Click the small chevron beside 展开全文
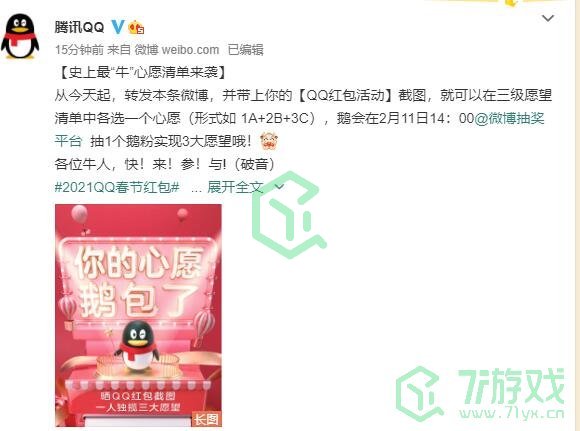 280,187
